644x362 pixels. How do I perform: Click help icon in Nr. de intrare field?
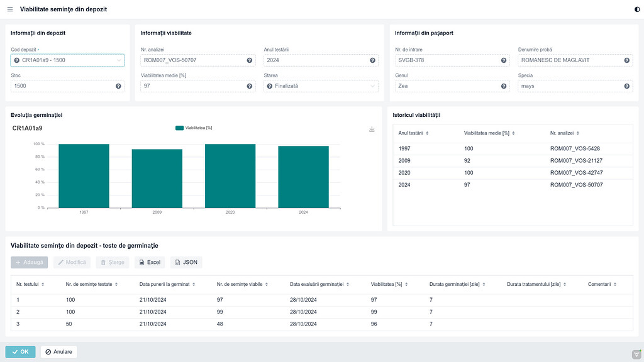click(504, 61)
